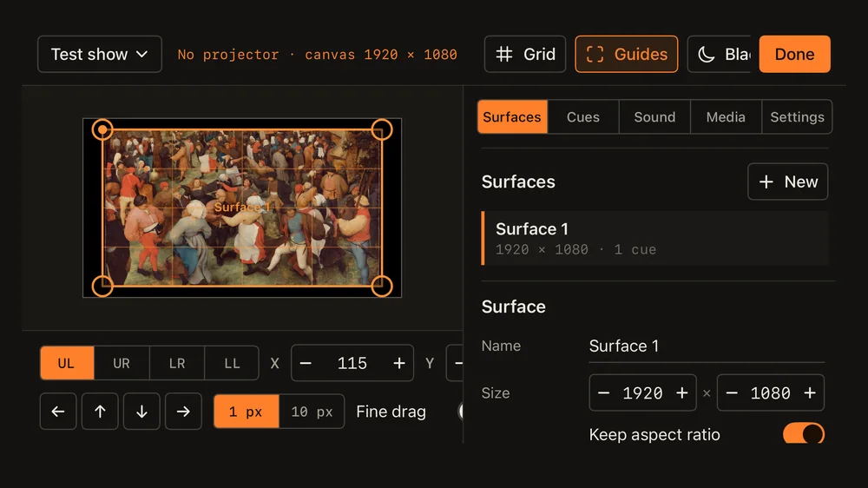Switch to the Sound tab
Screen dimensions: 868x488
[654, 117]
